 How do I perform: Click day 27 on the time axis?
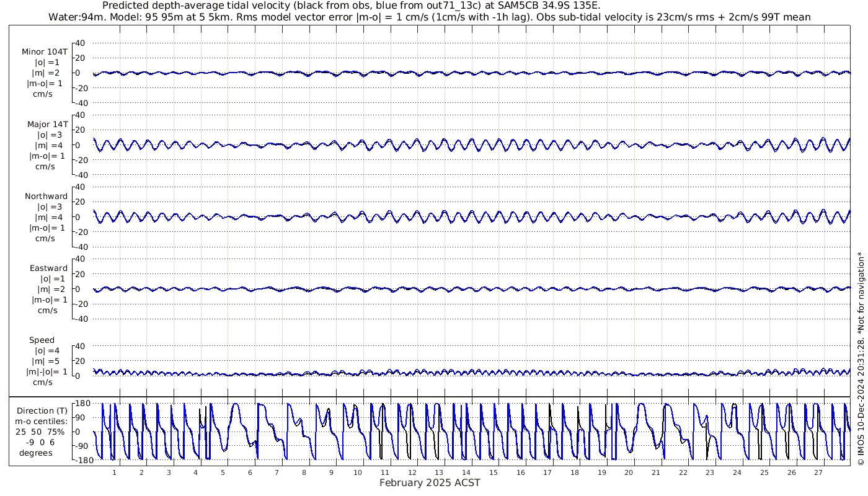[x=818, y=472]
